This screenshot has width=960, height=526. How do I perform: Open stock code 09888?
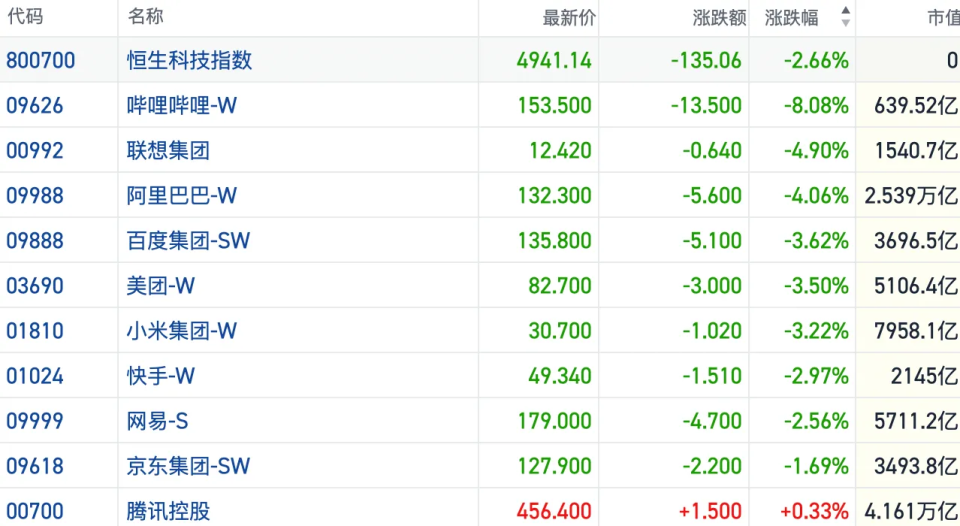[x=35, y=241]
